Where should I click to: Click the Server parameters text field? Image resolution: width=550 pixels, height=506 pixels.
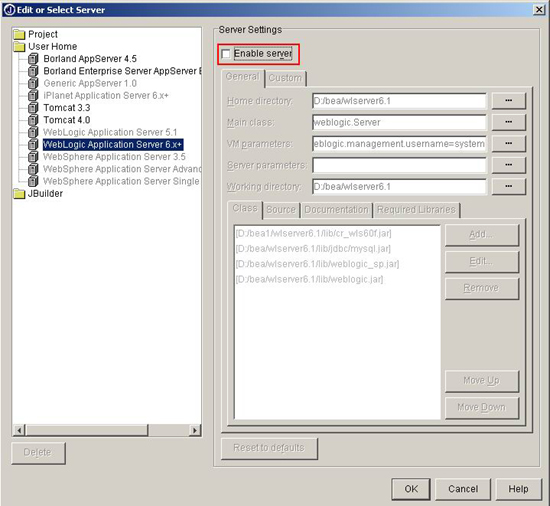click(x=399, y=166)
